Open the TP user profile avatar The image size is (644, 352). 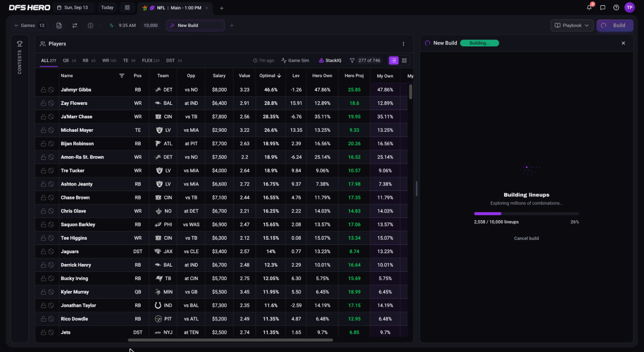click(630, 7)
